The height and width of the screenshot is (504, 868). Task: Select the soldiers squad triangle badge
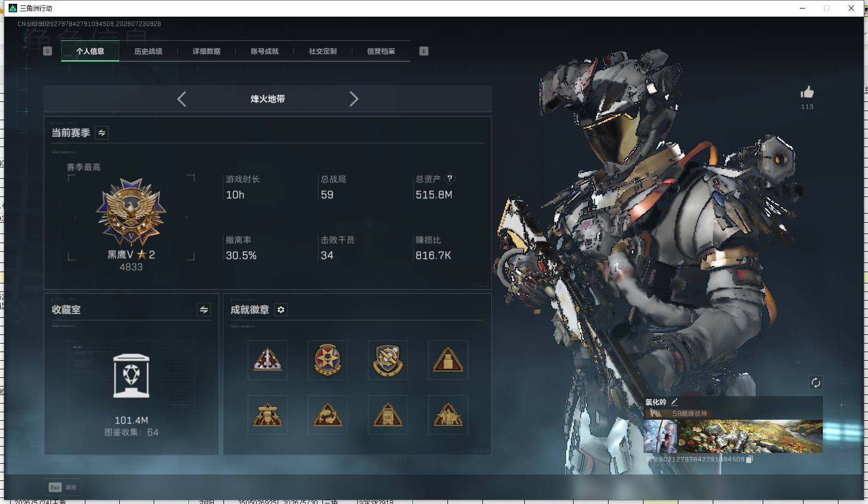(448, 415)
